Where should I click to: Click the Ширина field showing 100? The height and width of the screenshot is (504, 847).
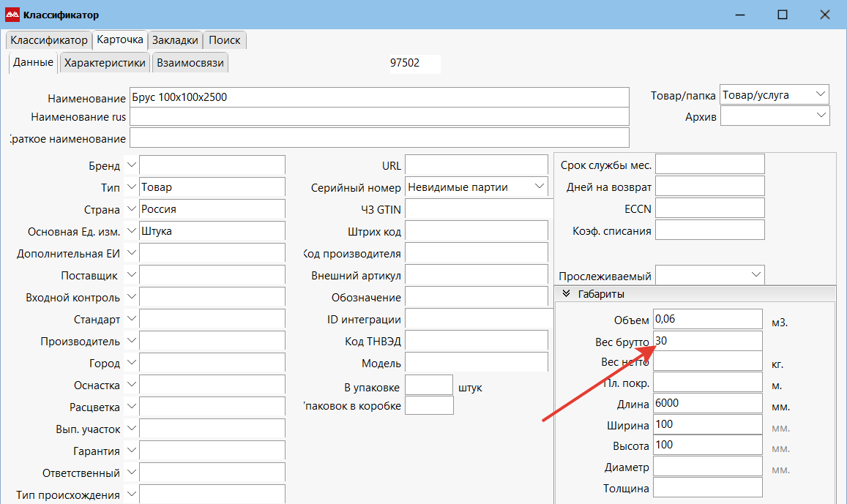[708, 424]
